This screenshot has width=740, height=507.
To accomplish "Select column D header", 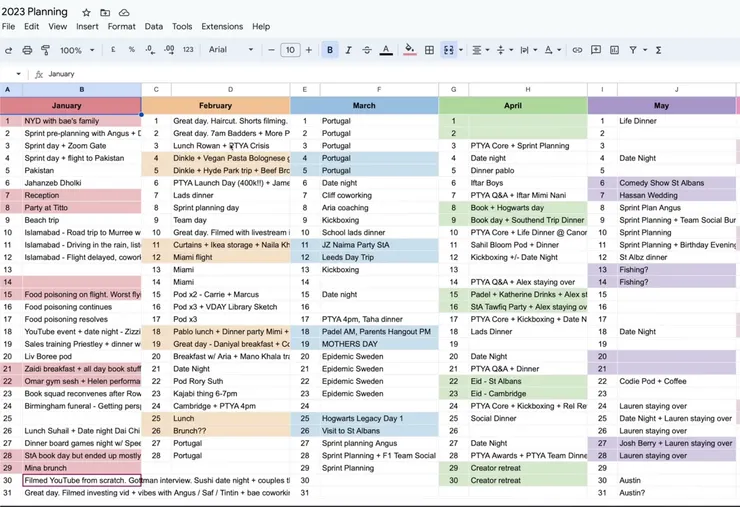I will [x=230, y=89].
